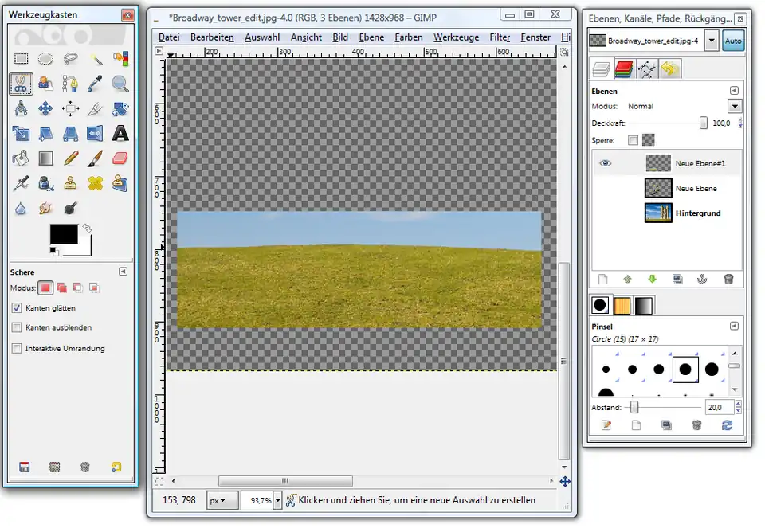This screenshot has height=532, width=765.
Task: Activate the Bucket Fill tool
Action: click(x=22, y=158)
